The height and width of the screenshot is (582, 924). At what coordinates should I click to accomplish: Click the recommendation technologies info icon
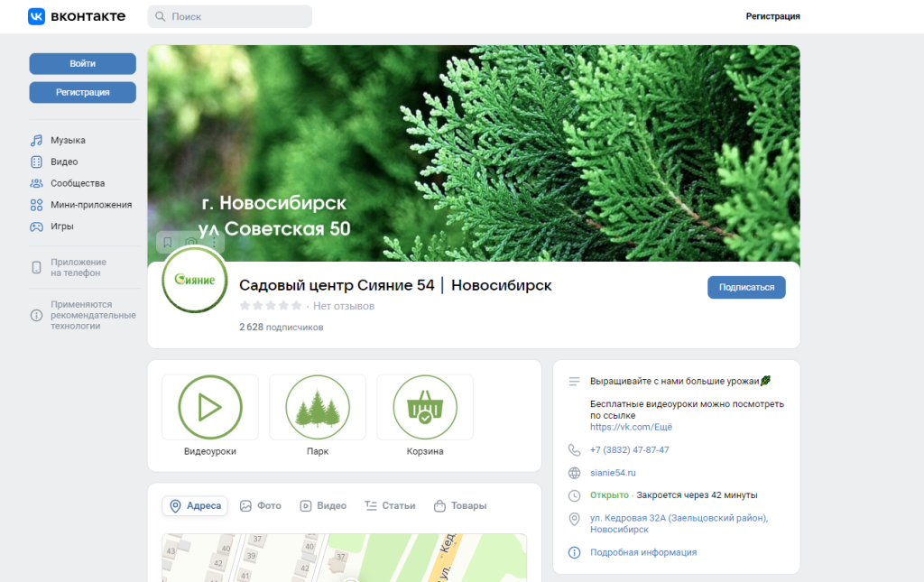pyautogui.click(x=36, y=315)
